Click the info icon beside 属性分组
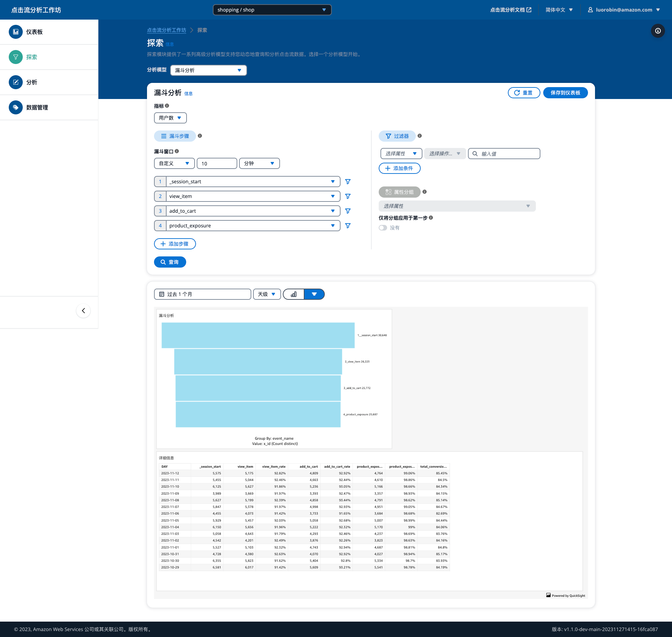The width and height of the screenshot is (672, 637). 425,192
